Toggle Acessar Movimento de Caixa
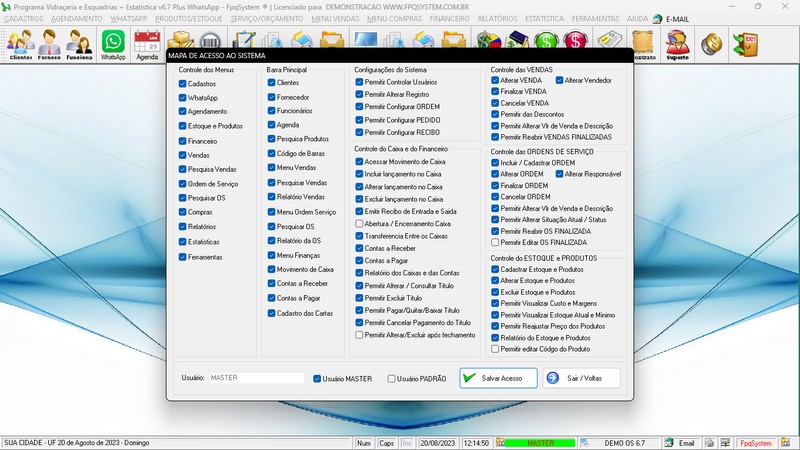 (359, 162)
